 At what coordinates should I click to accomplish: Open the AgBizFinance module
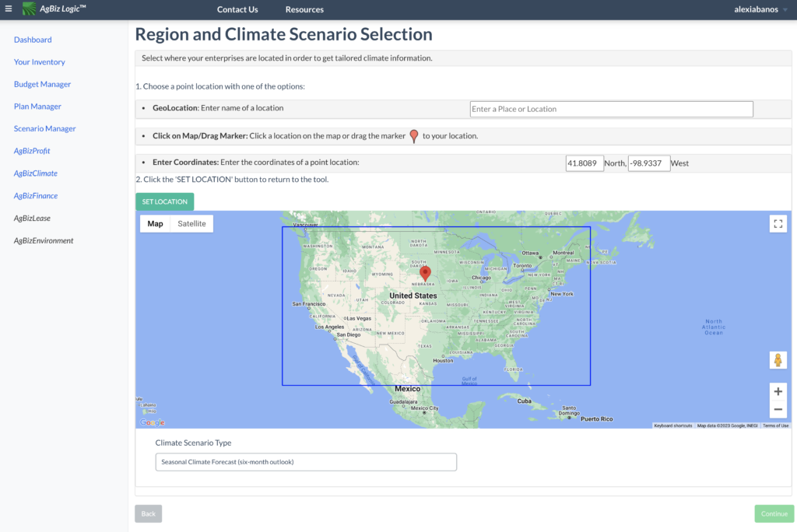click(x=36, y=196)
